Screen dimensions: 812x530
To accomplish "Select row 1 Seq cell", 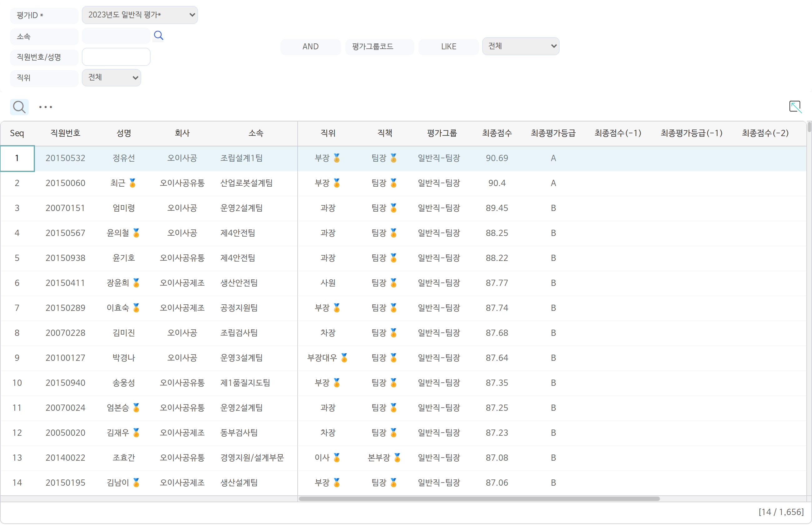I will [17, 159].
